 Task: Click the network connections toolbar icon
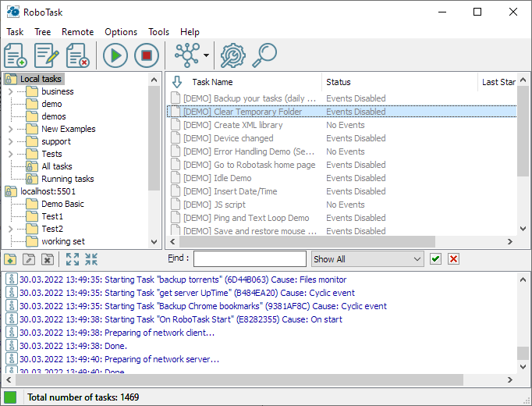(187, 55)
